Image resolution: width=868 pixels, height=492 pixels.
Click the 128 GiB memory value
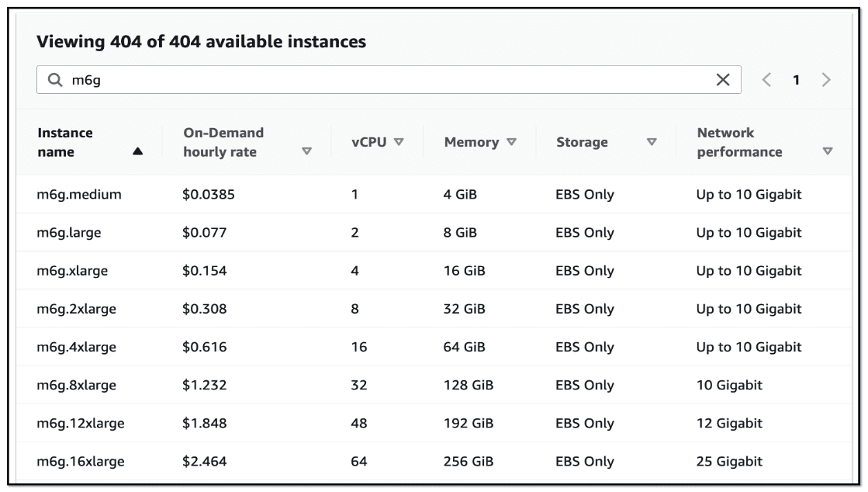click(469, 385)
